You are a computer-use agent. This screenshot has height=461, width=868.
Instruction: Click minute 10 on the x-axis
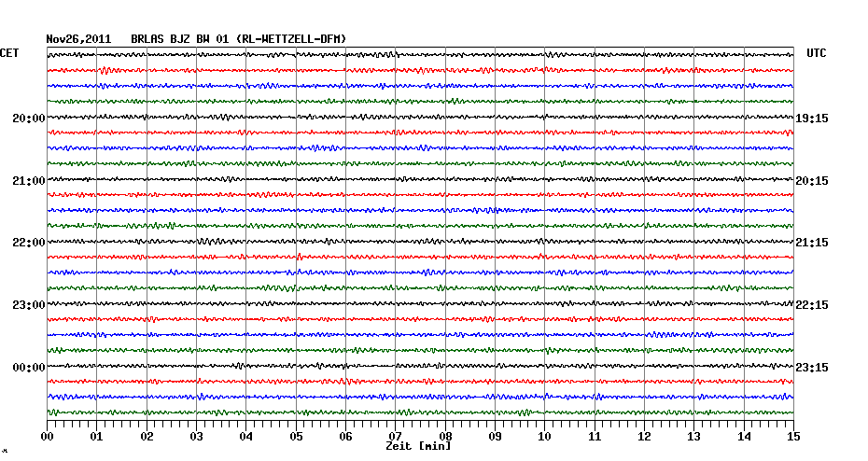point(544,436)
